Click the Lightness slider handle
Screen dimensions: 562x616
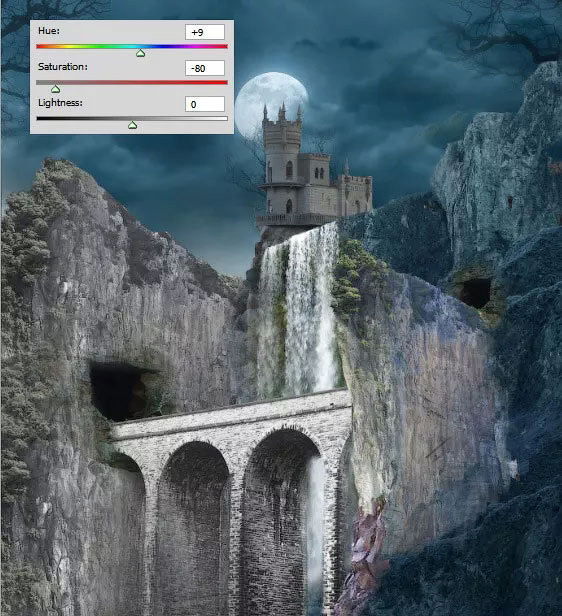pos(132,125)
